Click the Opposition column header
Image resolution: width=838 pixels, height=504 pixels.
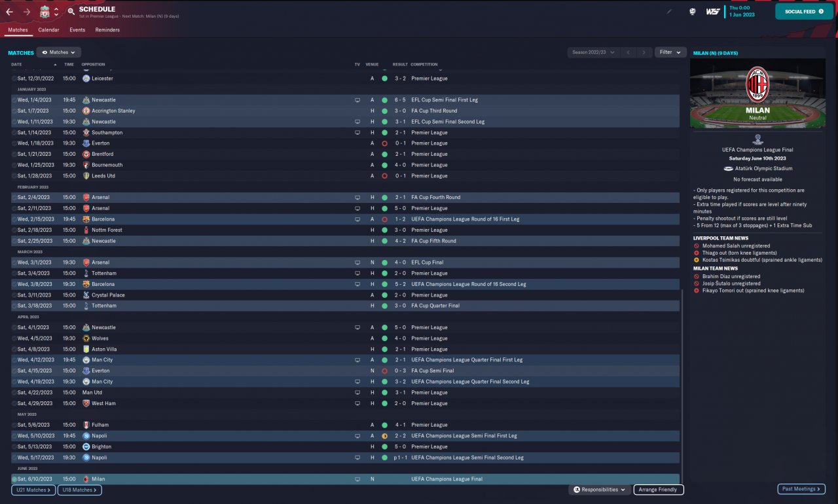(93, 65)
